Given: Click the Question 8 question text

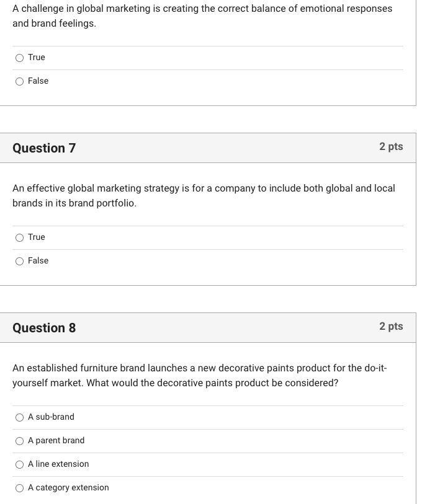Looking at the screenshot, I should [200, 374].
